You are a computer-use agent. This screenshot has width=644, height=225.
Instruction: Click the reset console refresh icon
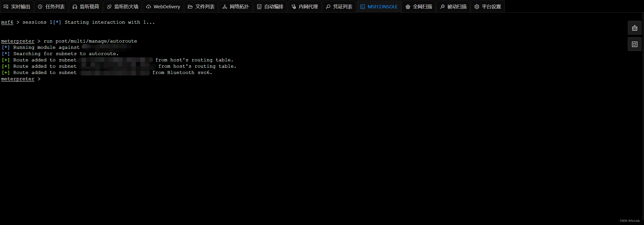click(x=635, y=44)
